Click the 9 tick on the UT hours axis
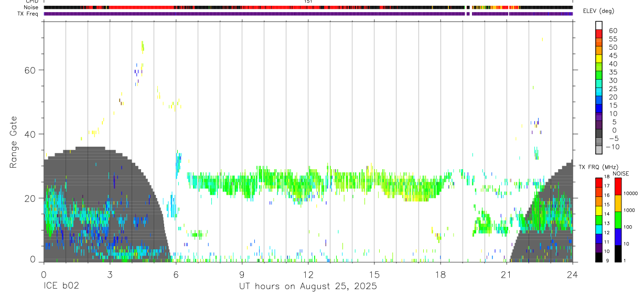The height and width of the screenshot is (297, 644). (x=242, y=274)
